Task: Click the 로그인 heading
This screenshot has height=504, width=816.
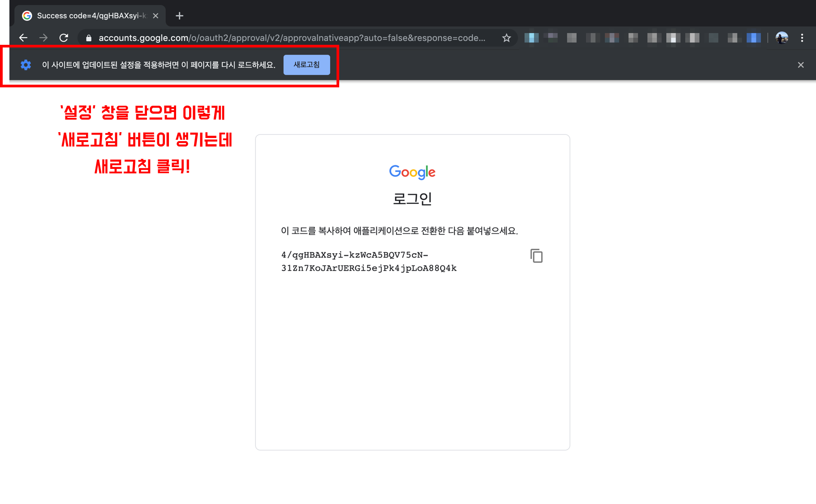Action: [x=412, y=198]
